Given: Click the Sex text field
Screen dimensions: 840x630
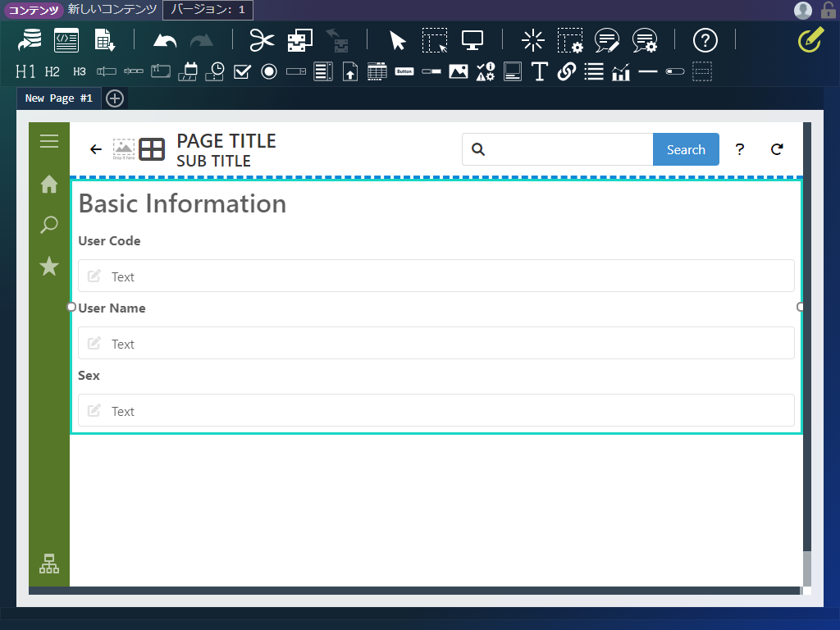Looking at the screenshot, I should pos(436,410).
